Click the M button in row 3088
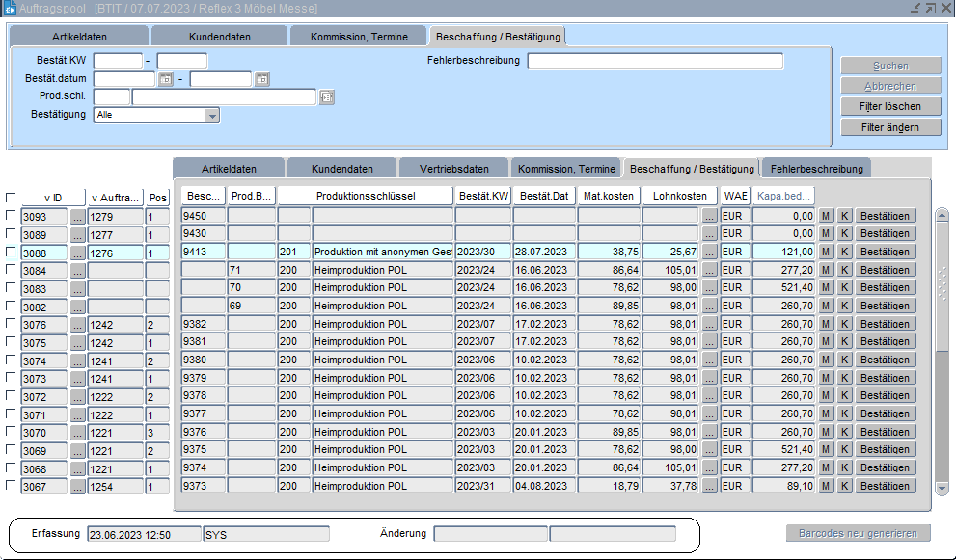956x560 pixels. tap(826, 252)
